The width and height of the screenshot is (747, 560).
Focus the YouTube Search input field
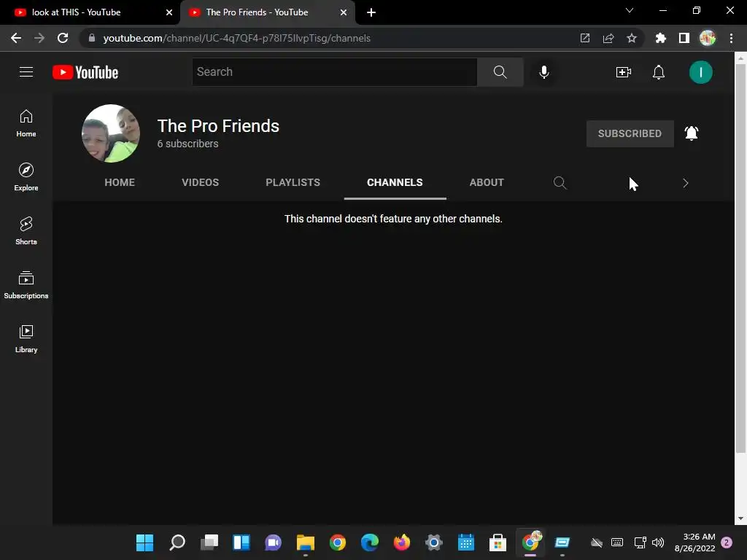coord(334,72)
